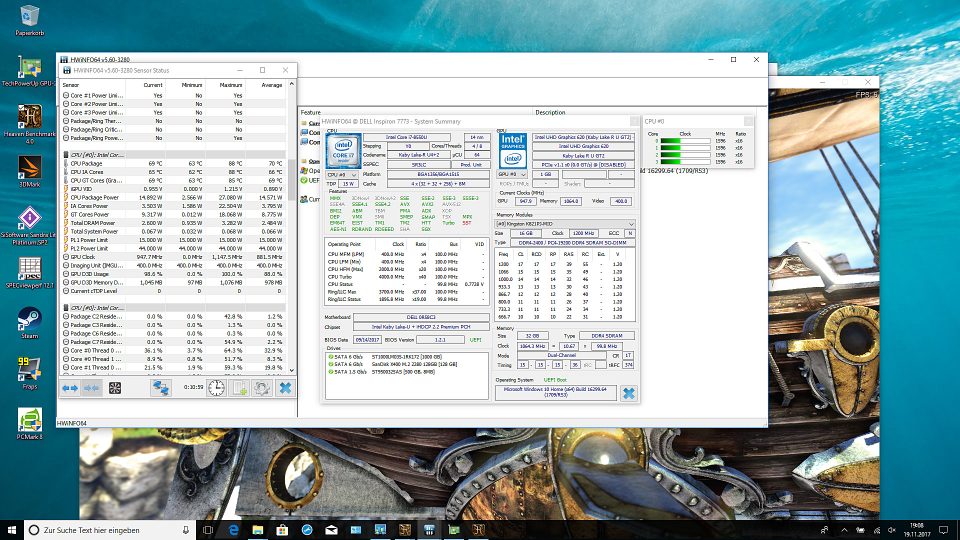This screenshot has width=960, height=540.
Task: Close System Summary with blue X icon
Action: (x=628, y=393)
